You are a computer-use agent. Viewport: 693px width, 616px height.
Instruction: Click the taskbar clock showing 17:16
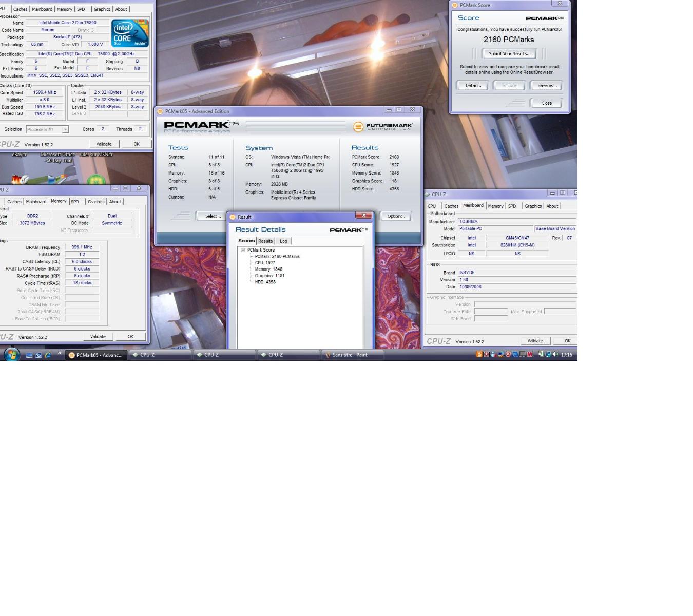[566, 355]
